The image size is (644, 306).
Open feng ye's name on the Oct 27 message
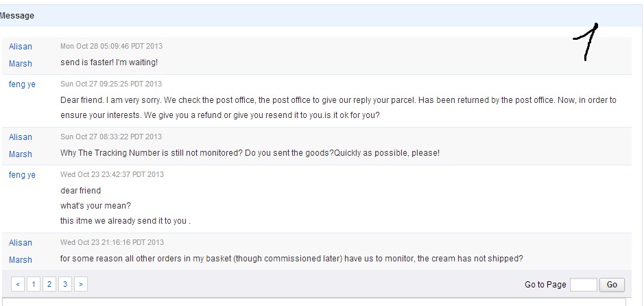coord(22,84)
